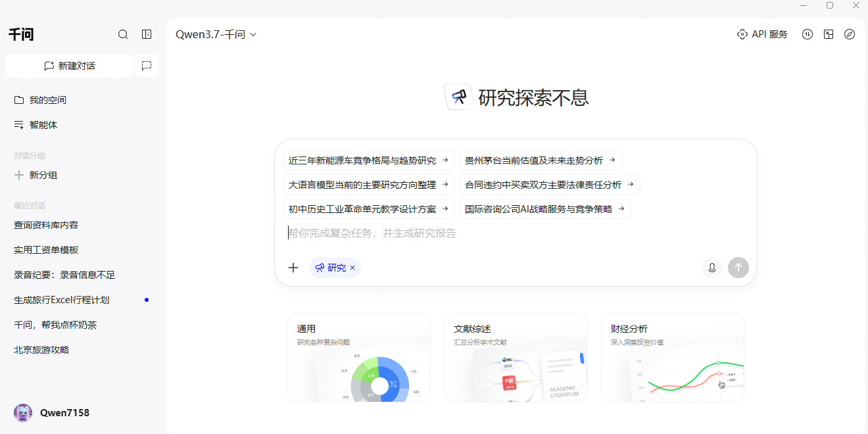Image resolution: width=868 pixels, height=434 pixels.
Task: Click the plus attachment icon
Action: pyautogui.click(x=293, y=268)
